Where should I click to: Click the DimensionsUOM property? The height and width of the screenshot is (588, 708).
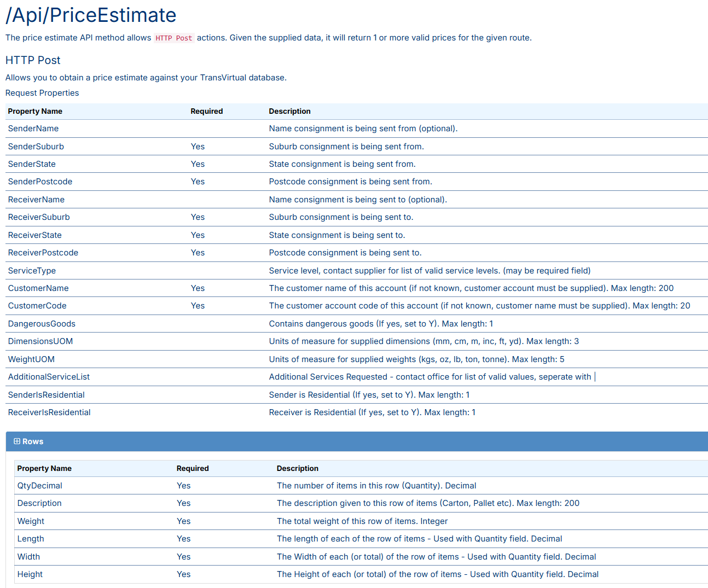[40, 341]
